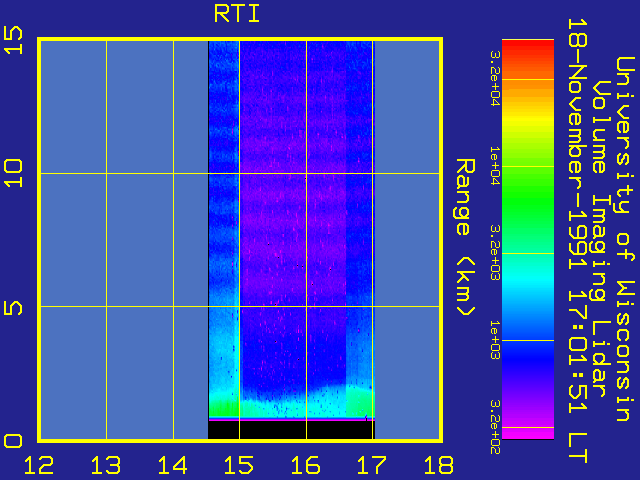This screenshot has height=480, width=640.
Task: Click the Volume Imaging Lidar text
Action: tap(599, 239)
